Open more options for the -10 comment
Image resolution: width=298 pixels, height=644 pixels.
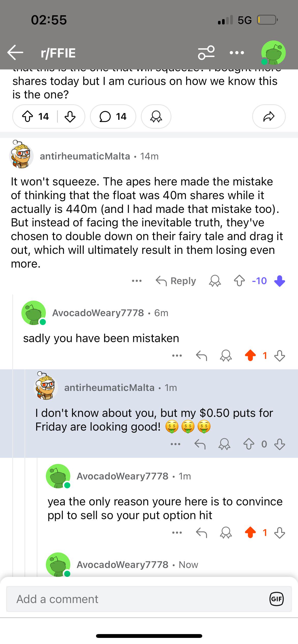coord(137,281)
